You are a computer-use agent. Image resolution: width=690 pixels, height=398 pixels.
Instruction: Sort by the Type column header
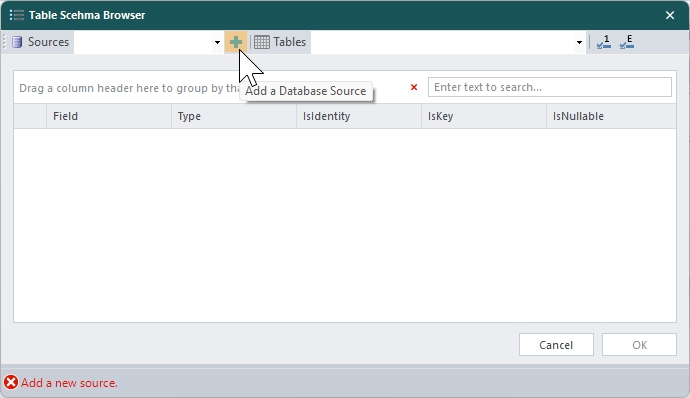point(234,116)
